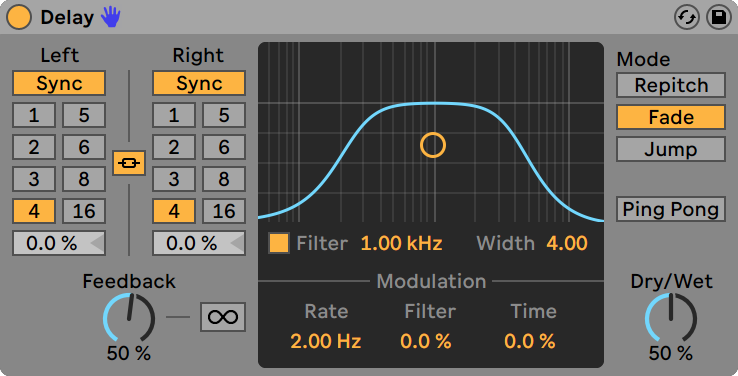Click the Width 4.00 value
This screenshot has height=376, width=738.
pyautogui.click(x=567, y=243)
